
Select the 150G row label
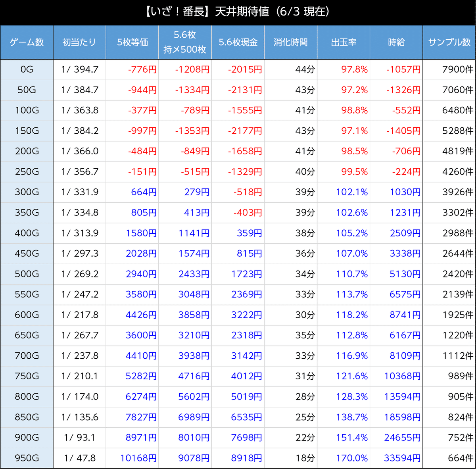pos(27,131)
